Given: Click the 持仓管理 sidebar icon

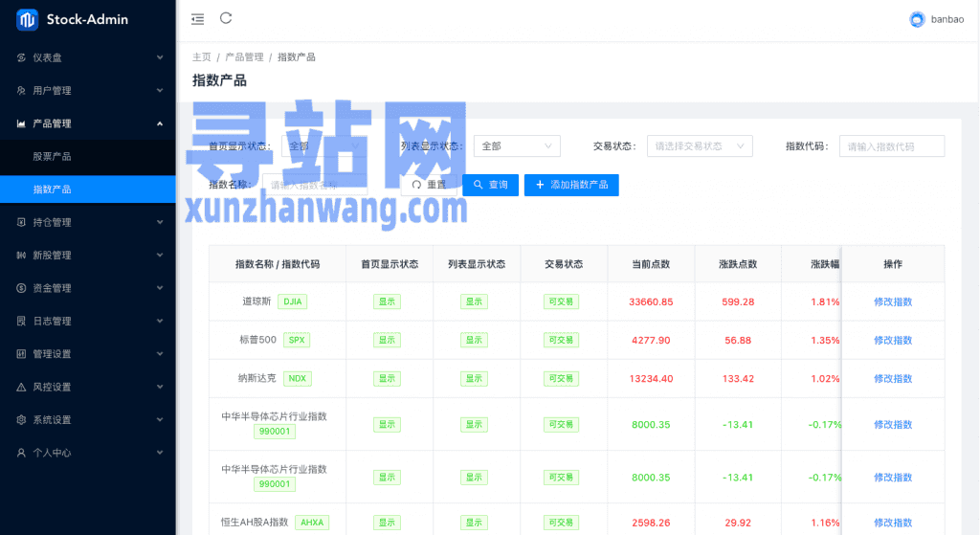Looking at the screenshot, I should 21,222.
